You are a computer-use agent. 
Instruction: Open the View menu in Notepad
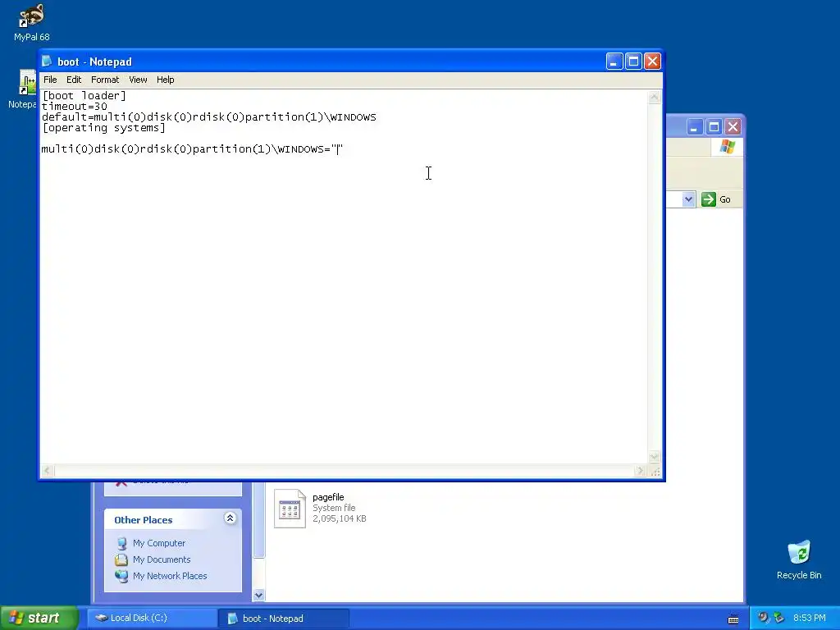[x=138, y=80]
